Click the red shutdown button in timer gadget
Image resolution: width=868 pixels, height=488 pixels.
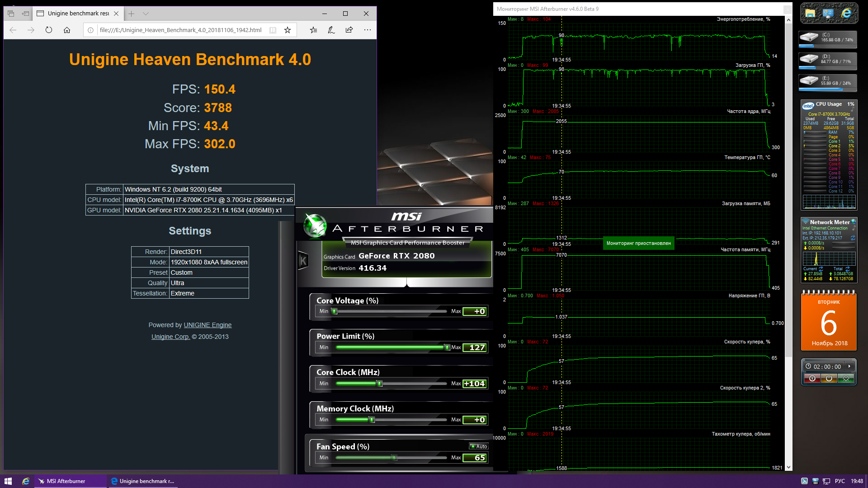pyautogui.click(x=812, y=378)
